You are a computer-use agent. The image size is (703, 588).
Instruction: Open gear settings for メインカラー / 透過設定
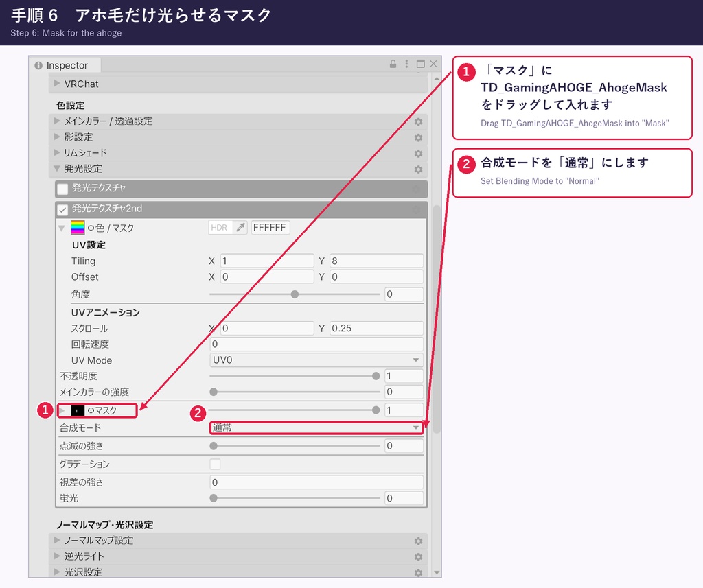click(x=418, y=122)
